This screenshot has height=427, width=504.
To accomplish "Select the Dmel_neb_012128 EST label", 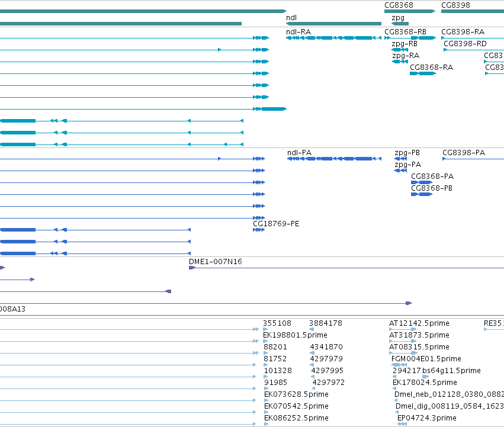I will (x=449, y=394).
